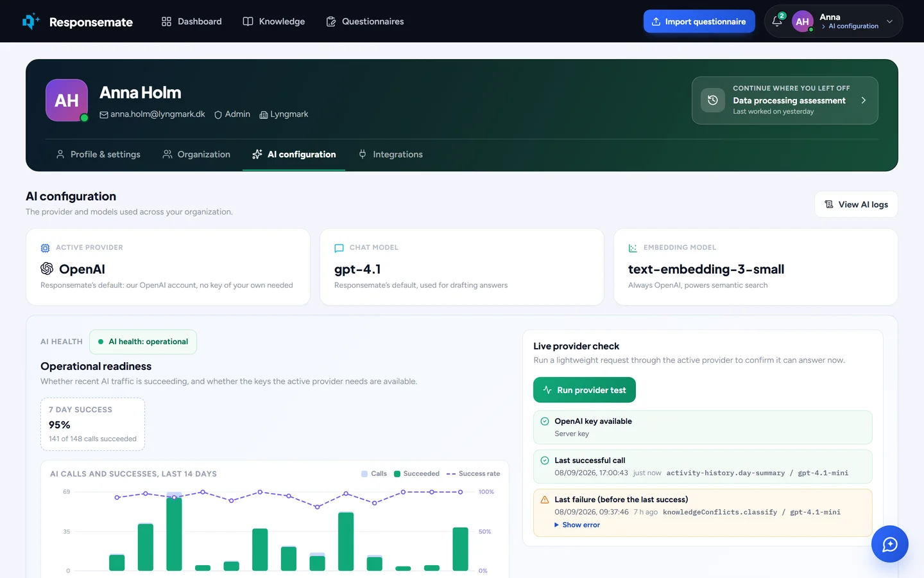Click the Live provider check heading
Viewport: 924px width, 578px height.
tap(576, 346)
